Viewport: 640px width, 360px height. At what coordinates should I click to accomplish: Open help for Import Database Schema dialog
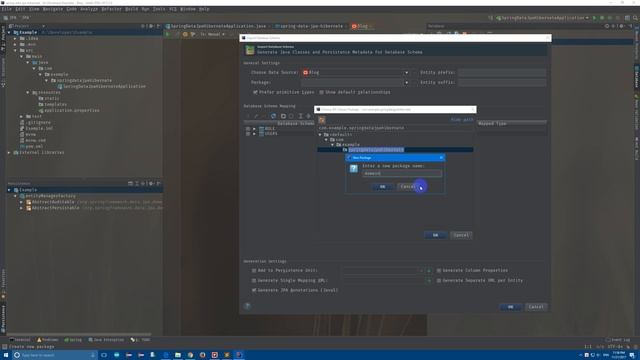[x=247, y=306]
